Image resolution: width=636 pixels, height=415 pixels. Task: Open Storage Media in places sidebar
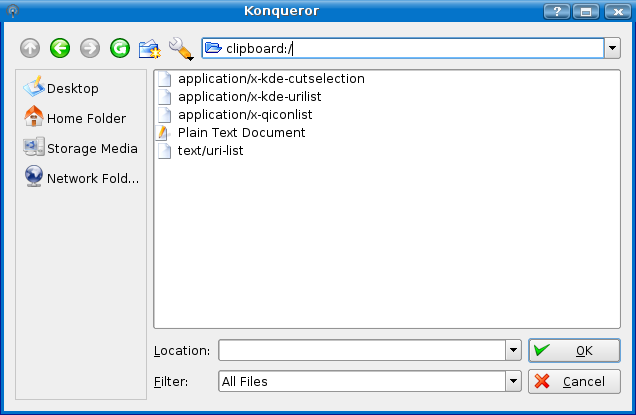pos(80,148)
